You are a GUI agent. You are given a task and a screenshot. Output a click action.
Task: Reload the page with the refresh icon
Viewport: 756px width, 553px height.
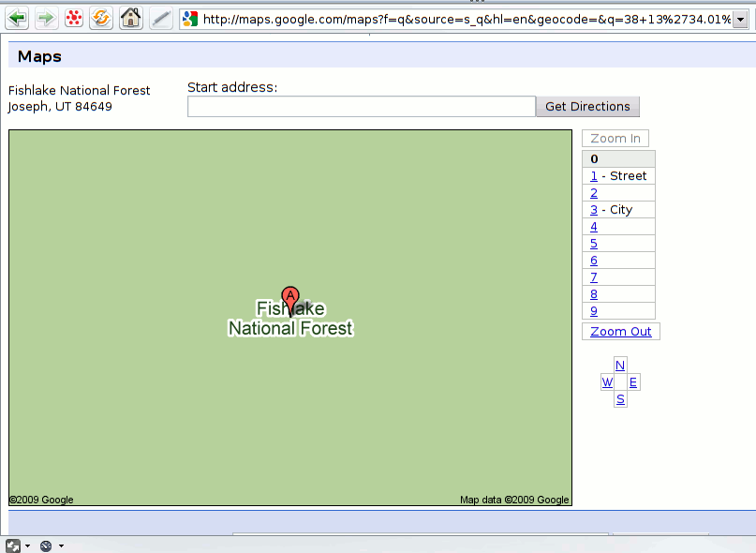[101, 18]
